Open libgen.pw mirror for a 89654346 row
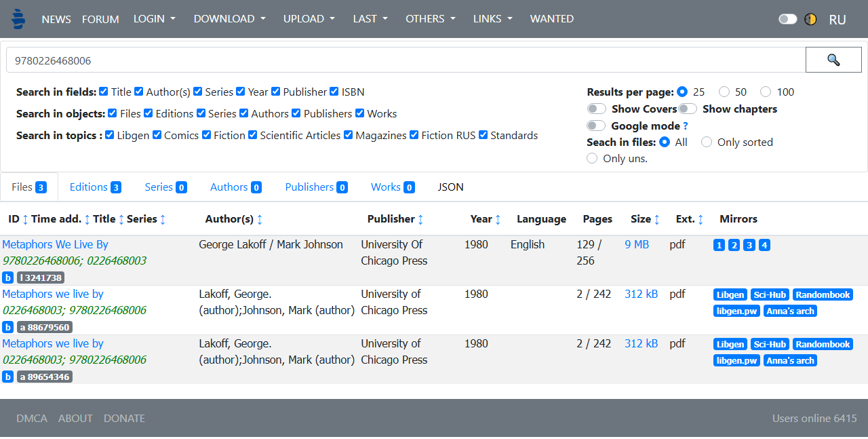868x439 pixels. (x=736, y=360)
